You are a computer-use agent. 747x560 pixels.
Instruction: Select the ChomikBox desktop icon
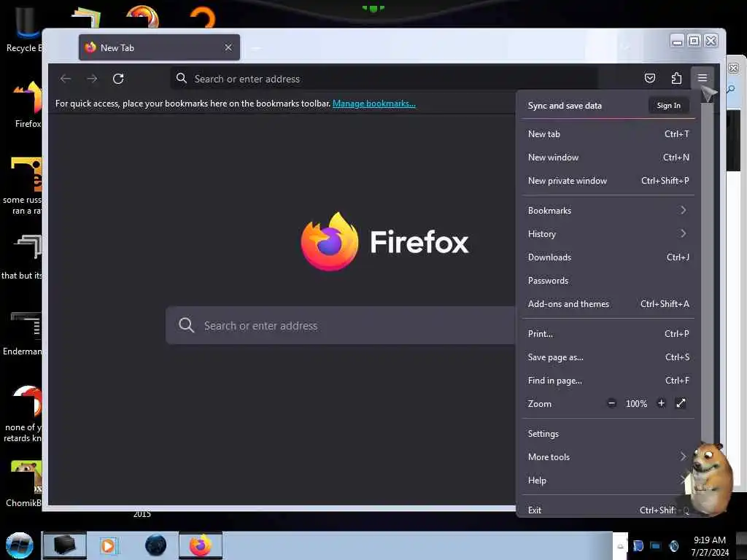coord(24,483)
